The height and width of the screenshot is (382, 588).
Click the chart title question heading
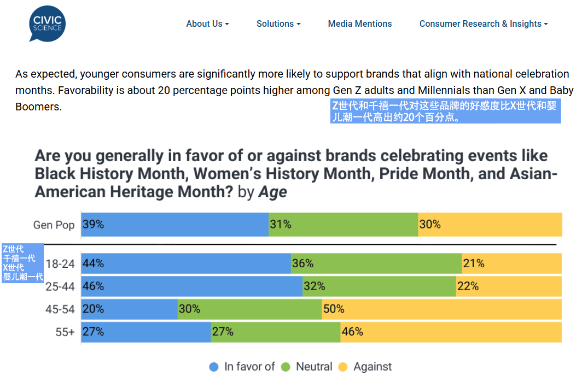(x=295, y=174)
